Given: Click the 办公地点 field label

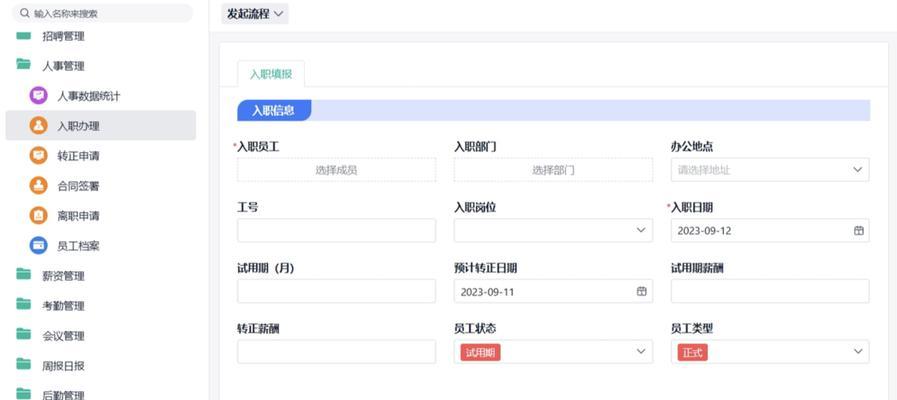Looking at the screenshot, I should (x=692, y=146).
